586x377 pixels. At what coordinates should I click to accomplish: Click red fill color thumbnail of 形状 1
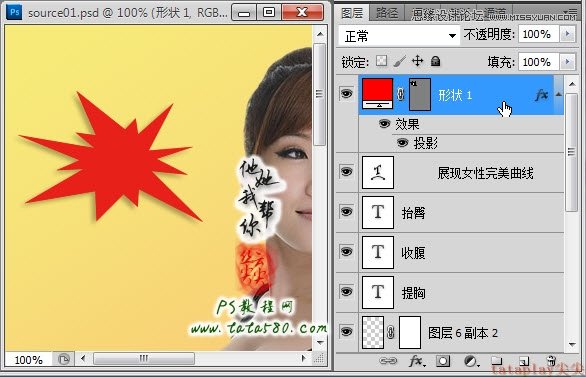coord(377,93)
